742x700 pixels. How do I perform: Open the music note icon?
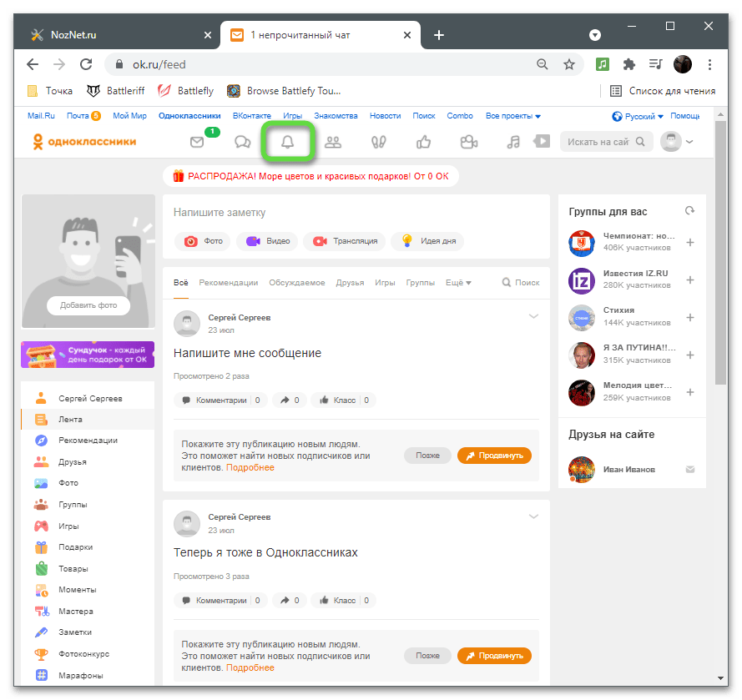513,142
